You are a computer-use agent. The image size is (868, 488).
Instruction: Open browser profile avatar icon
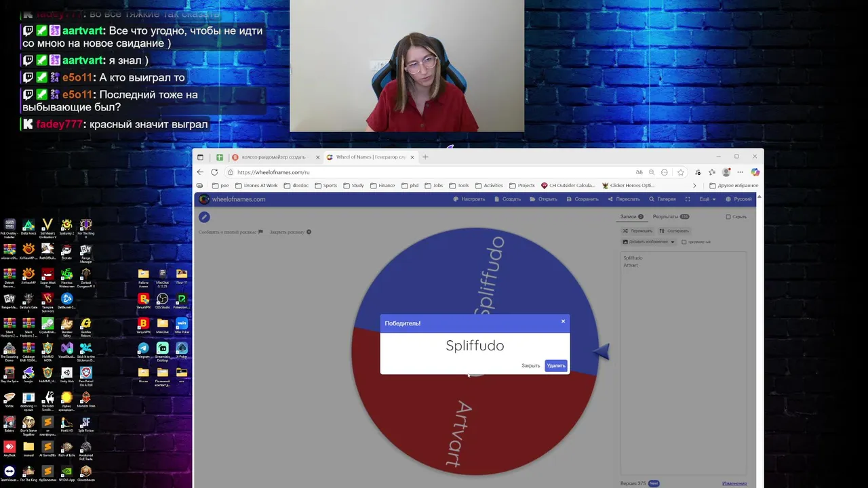[x=726, y=172]
